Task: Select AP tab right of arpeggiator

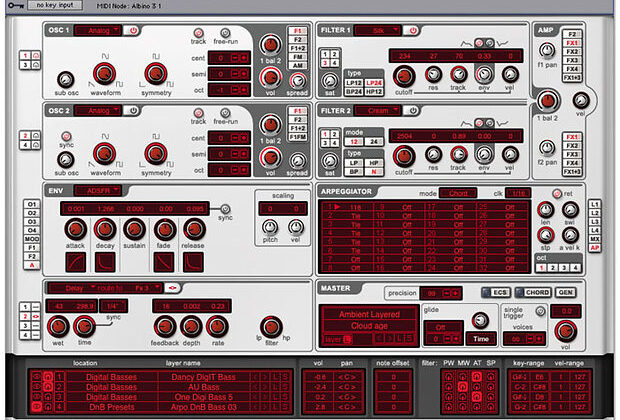Action: tap(594, 248)
